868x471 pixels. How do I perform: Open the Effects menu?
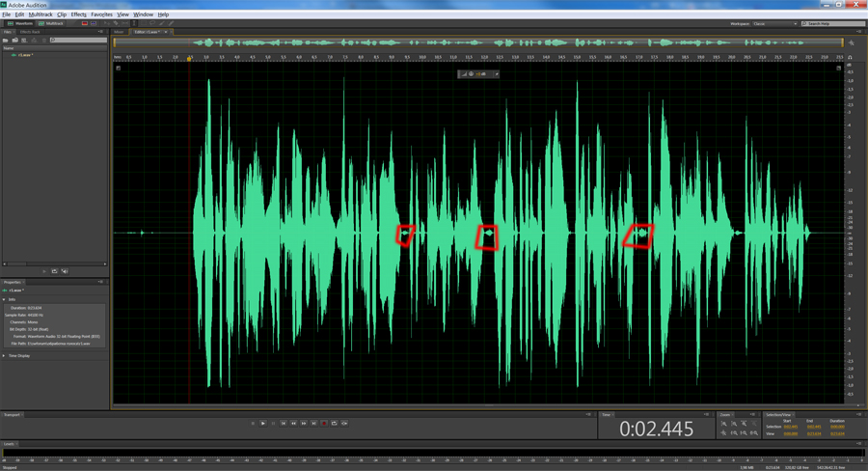point(78,14)
